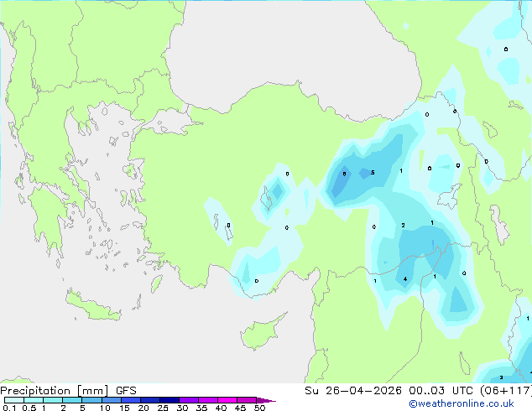The width and height of the screenshot is (532, 411).
Task: Choose the 40–45 mm magenta legend box
Action: click(227, 400)
